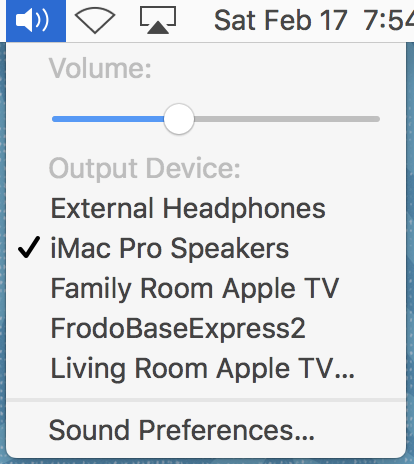
Task: Click the far right end of volume track
Action: click(377, 119)
